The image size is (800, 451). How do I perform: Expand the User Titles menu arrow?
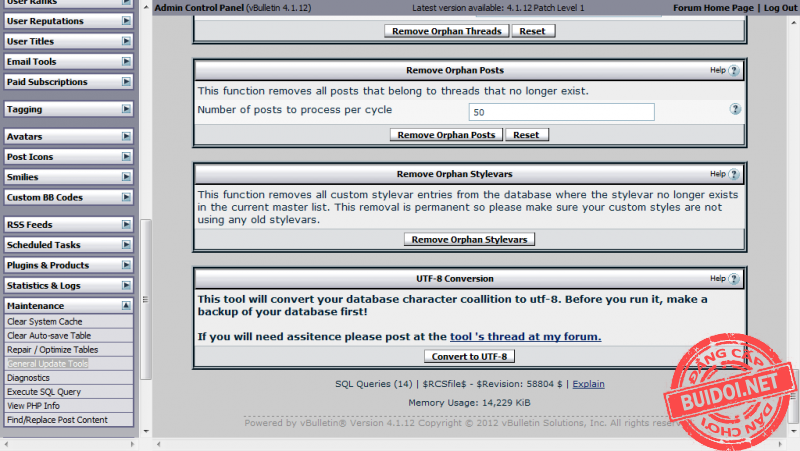pyautogui.click(x=126, y=41)
